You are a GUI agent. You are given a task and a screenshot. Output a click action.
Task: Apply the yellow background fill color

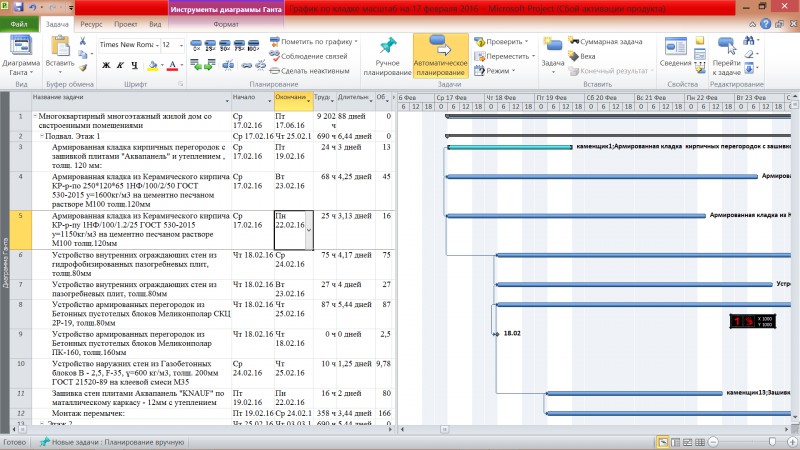click(x=152, y=65)
